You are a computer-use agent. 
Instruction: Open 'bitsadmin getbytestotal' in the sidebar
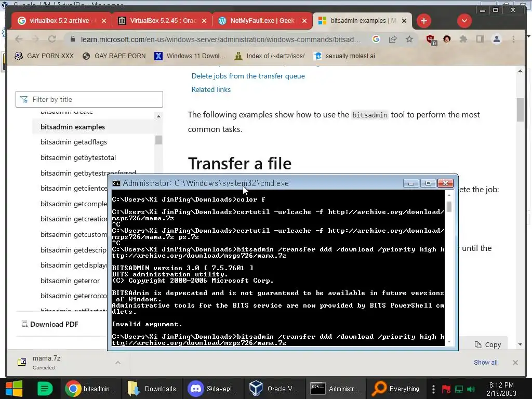tap(78, 158)
